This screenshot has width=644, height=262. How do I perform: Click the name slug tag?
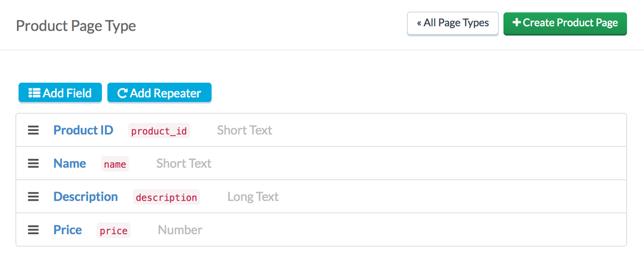click(115, 164)
